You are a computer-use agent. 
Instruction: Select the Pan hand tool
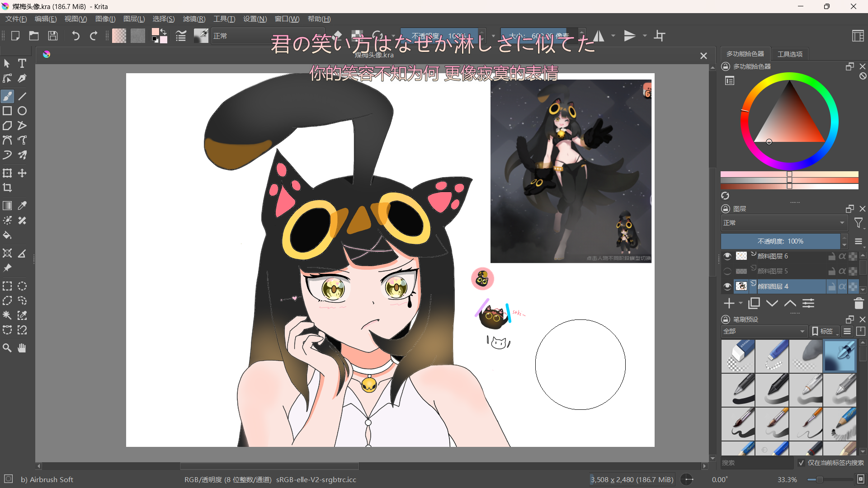pos(22,348)
